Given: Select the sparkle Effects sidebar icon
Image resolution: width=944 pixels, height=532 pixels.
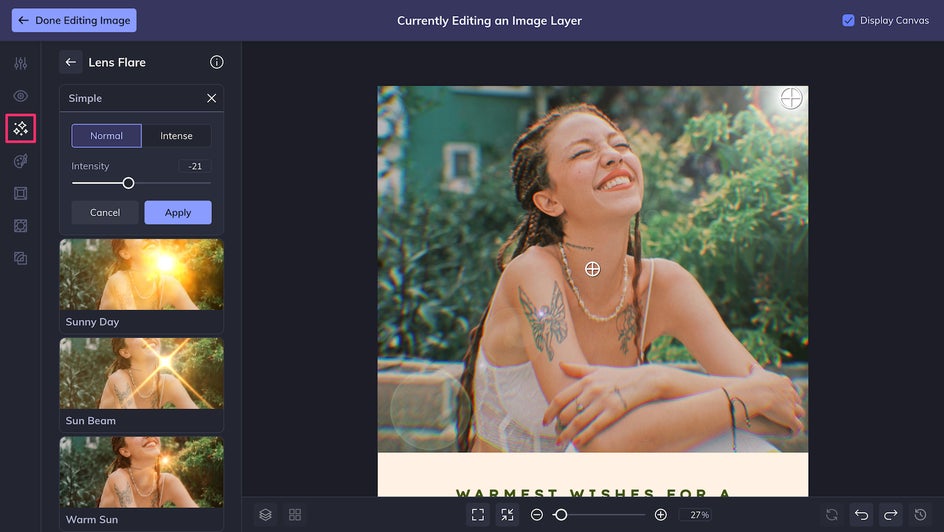Looking at the screenshot, I should point(20,128).
